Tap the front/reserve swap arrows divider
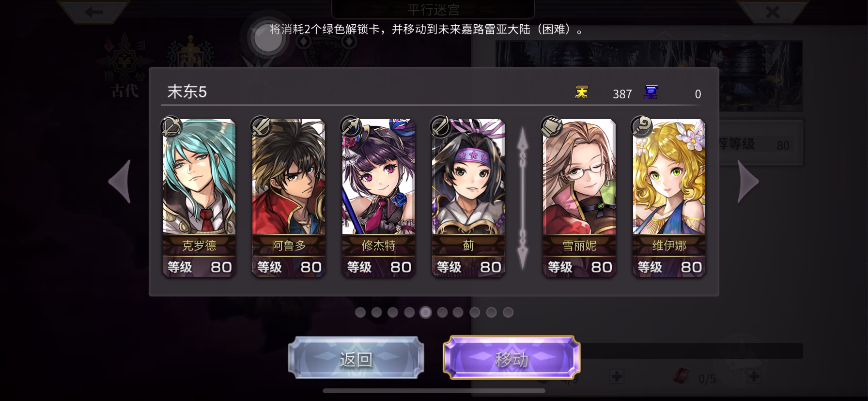 [x=522, y=198]
